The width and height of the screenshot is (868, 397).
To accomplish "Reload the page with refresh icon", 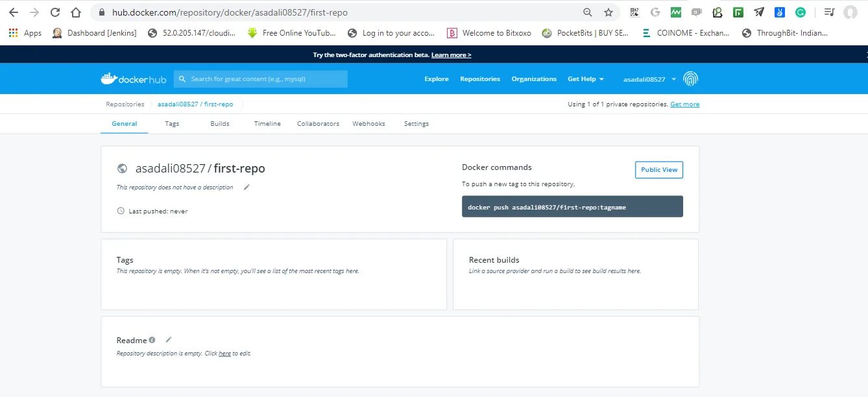I will (x=55, y=12).
